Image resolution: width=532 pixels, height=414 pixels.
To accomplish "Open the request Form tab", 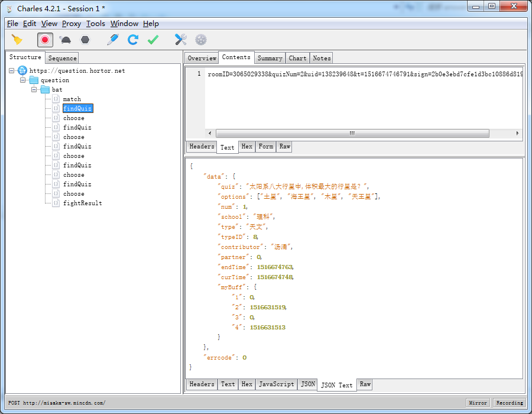I will pos(265,146).
